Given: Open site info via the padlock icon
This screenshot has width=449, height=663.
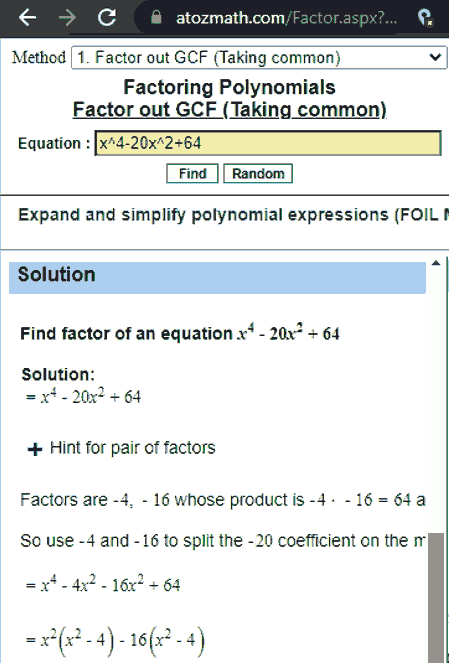Looking at the screenshot, I should (x=156, y=18).
